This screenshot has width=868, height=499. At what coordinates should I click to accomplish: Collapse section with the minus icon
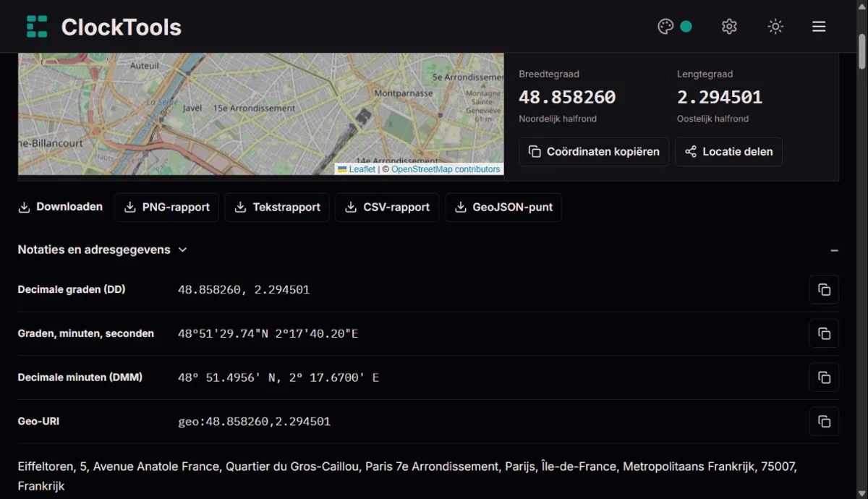pos(834,250)
